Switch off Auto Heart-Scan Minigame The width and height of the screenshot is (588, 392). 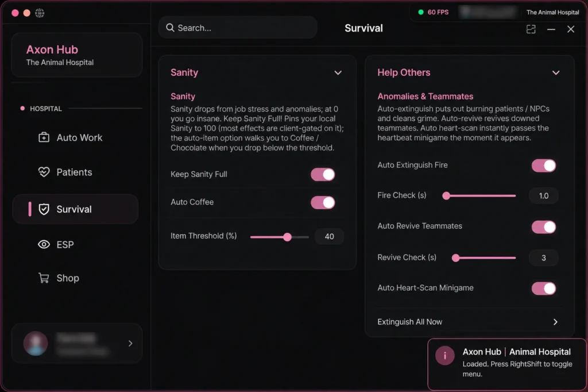click(x=543, y=289)
